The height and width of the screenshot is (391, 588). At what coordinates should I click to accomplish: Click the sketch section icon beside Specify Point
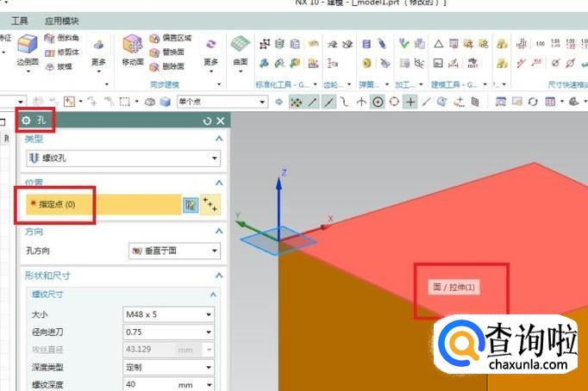point(191,204)
